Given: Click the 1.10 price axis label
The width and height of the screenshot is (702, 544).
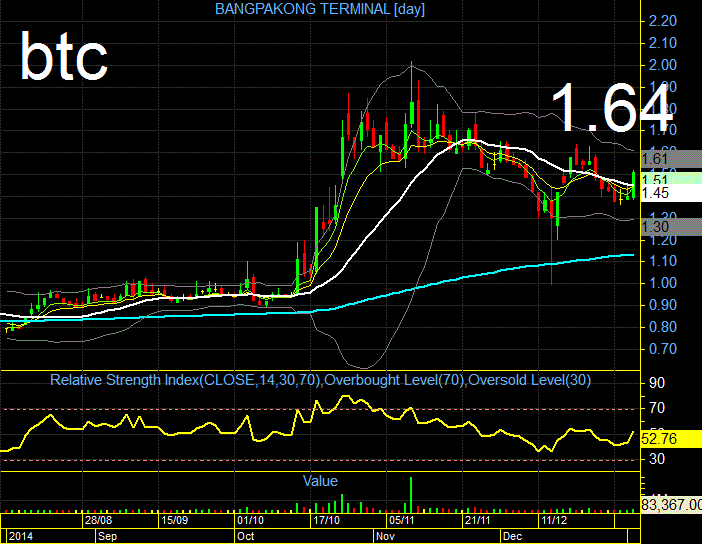Looking at the screenshot, I should pyautogui.click(x=662, y=261).
